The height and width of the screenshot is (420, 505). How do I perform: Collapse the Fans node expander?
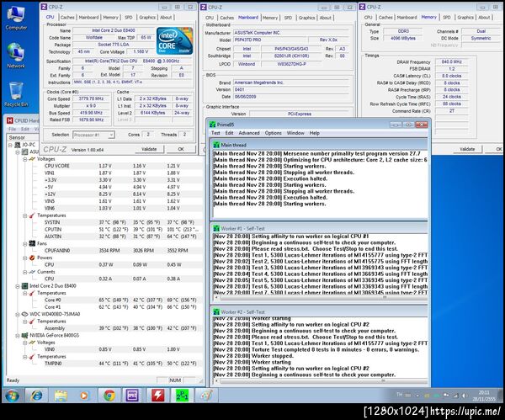[24, 243]
